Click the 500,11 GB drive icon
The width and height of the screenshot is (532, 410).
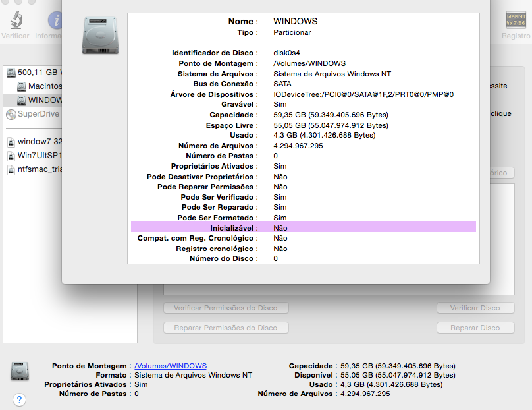11,73
